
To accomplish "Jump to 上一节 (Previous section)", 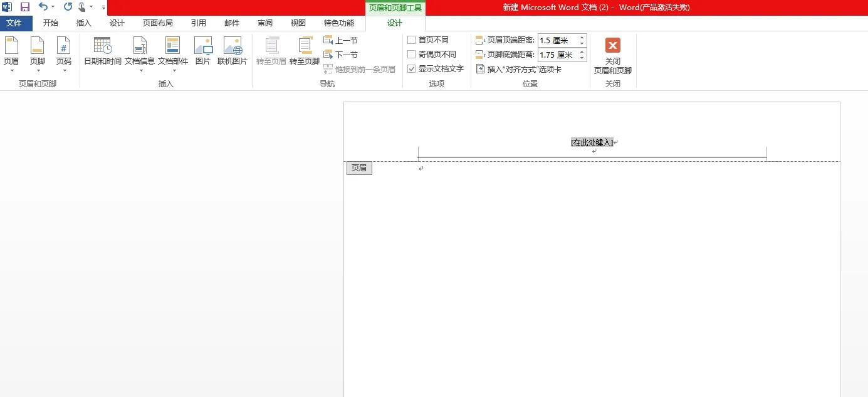I will (x=341, y=40).
